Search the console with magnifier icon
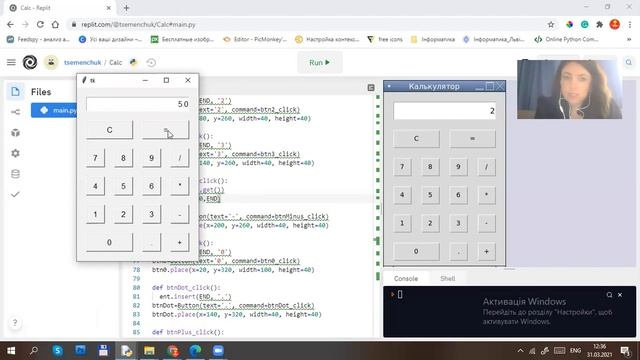The image size is (640, 360). pos(609,295)
